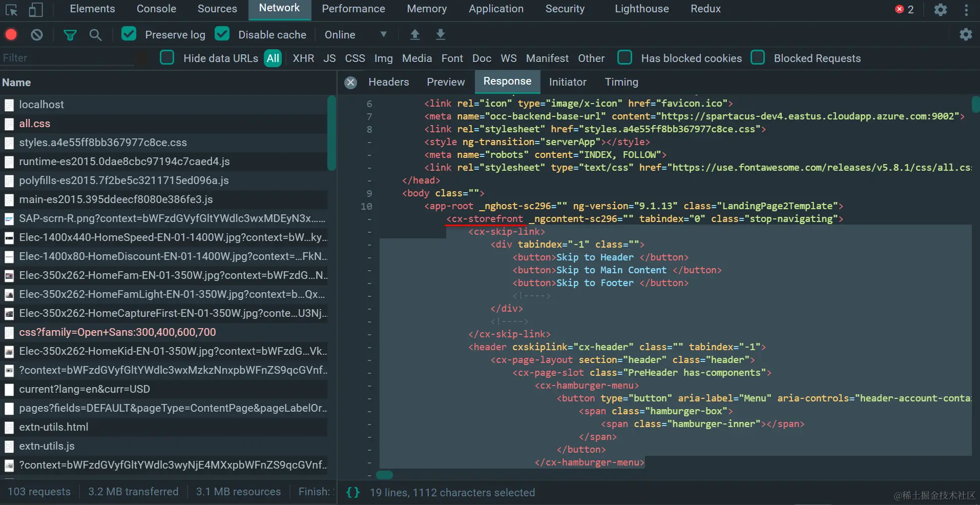The width and height of the screenshot is (980, 505).
Task: Open DevTools settings gear at top
Action: point(941,10)
